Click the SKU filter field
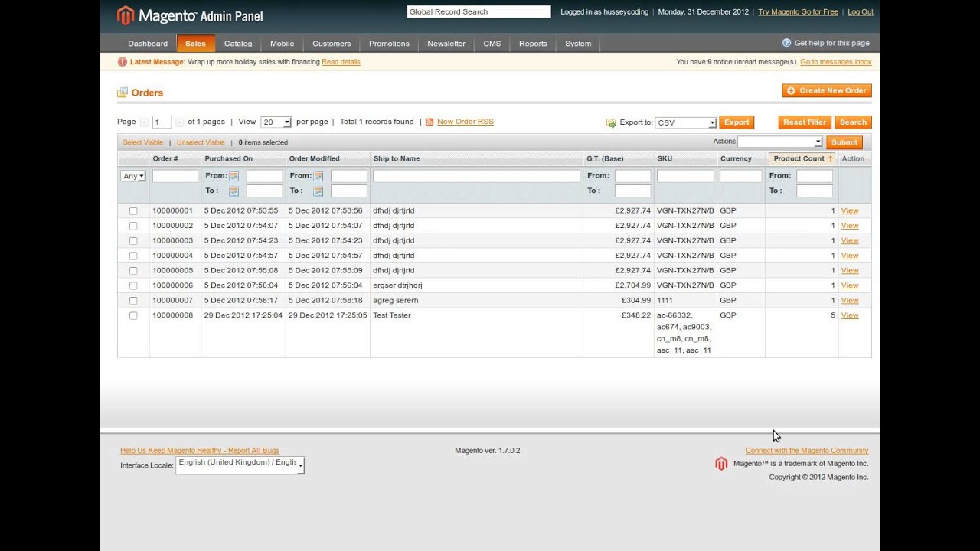 coord(685,176)
